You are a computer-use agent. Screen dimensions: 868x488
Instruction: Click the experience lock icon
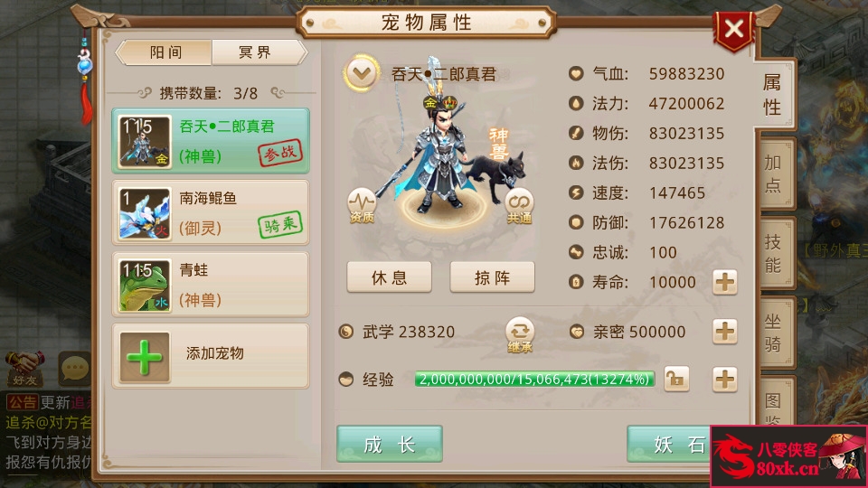click(x=676, y=379)
